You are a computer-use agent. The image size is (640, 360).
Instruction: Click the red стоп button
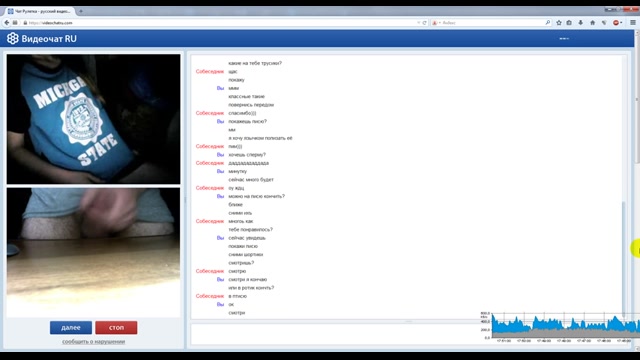(x=116, y=327)
